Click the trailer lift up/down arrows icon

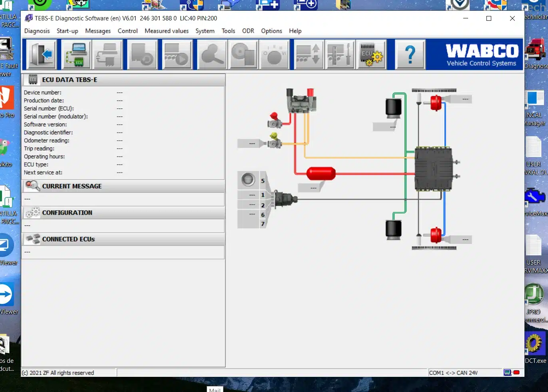click(x=308, y=55)
